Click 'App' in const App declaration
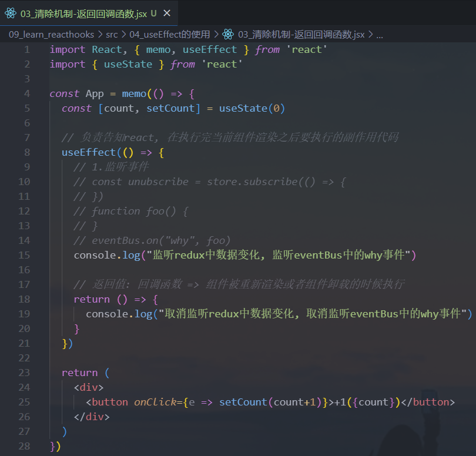This screenshot has width=476, height=456. point(95,94)
